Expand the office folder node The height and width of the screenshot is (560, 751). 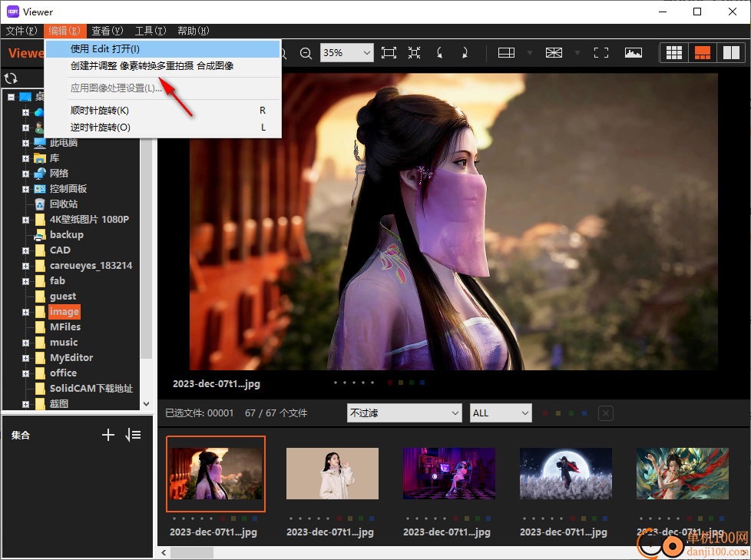click(25, 373)
